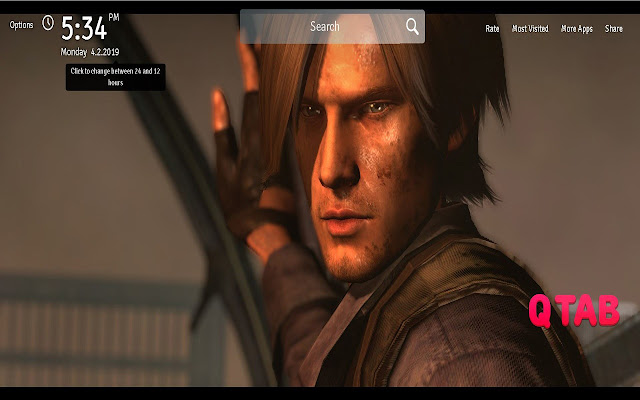Toggle the 5:34 clock time format

(x=84, y=29)
